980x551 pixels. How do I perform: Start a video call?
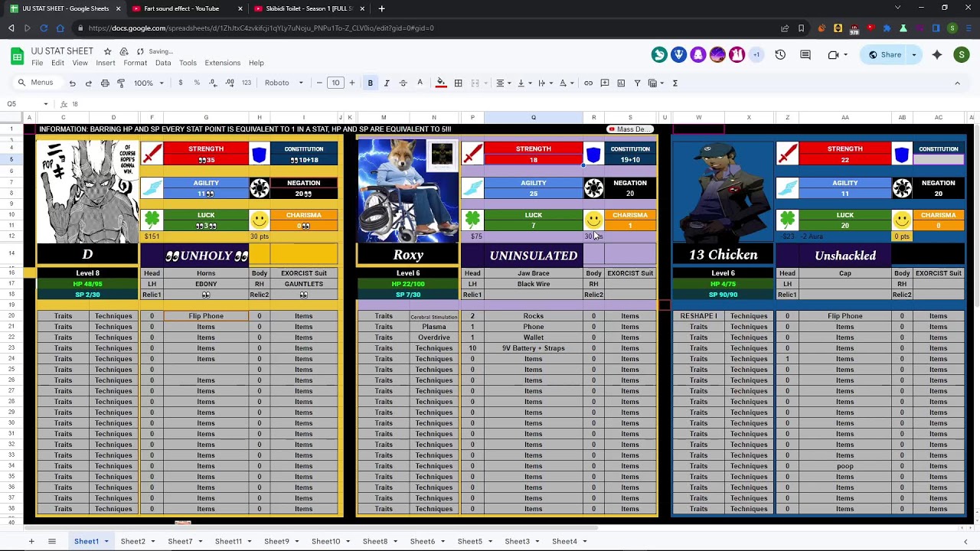[x=833, y=54]
